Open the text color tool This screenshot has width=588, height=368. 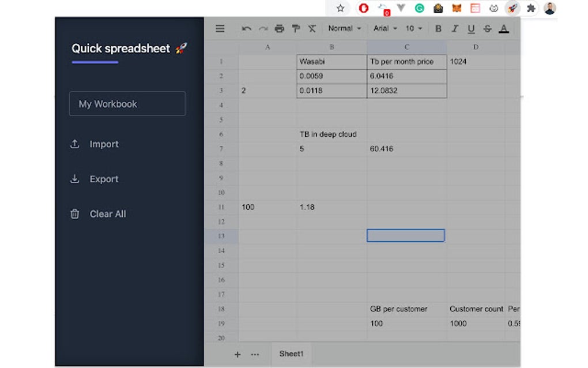[x=504, y=28]
